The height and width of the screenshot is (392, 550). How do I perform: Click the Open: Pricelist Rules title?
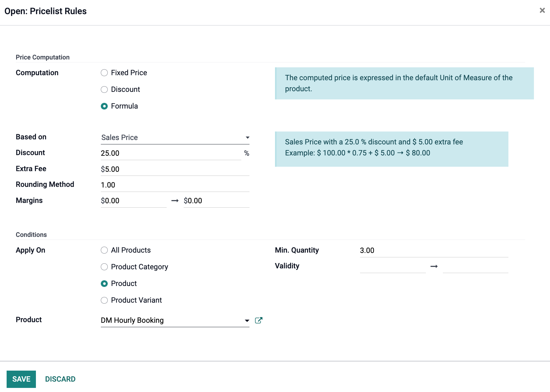tap(45, 11)
